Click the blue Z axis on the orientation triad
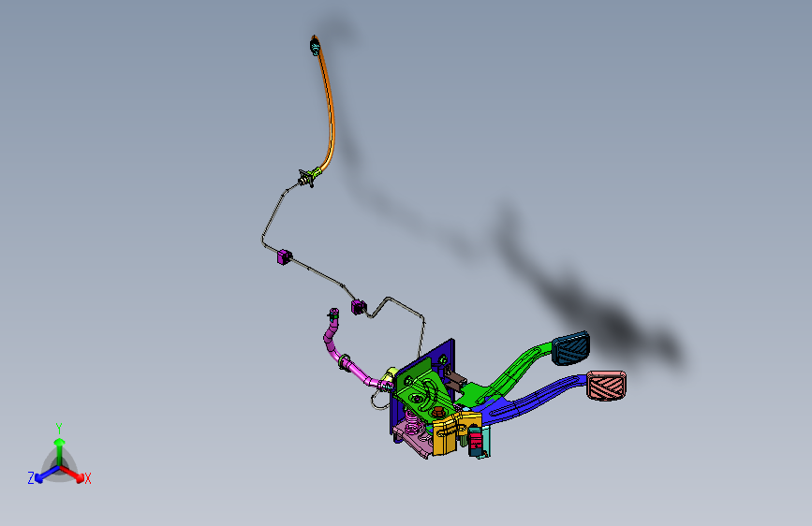Viewport: 812px width, 526px height. (x=47, y=475)
